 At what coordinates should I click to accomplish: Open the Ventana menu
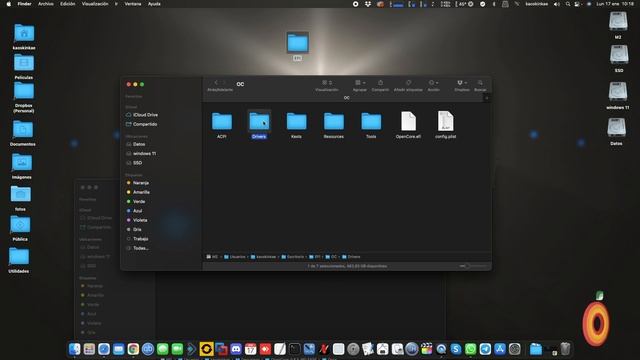tap(133, 4)
